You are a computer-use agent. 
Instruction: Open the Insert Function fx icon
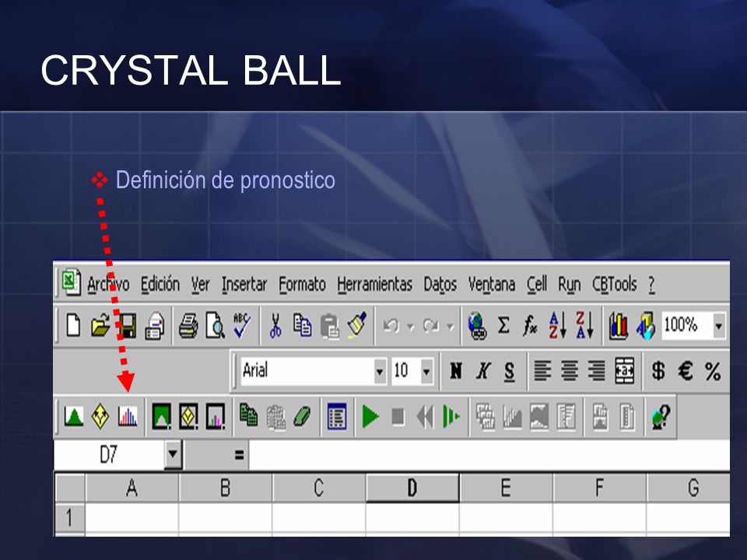pyautogui.click(x=530, y=326)
